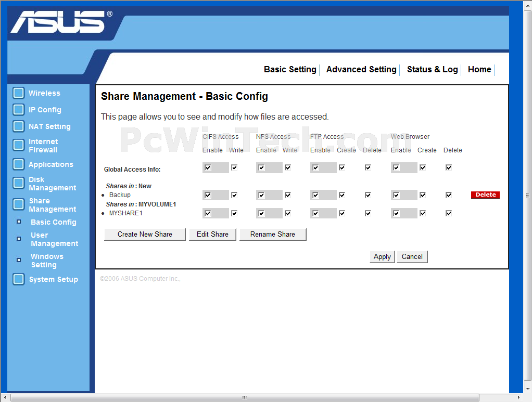This screenshot has height=402, width=532.
Task: Click the vertical scrollbar thumb
Action: point(527,196)
